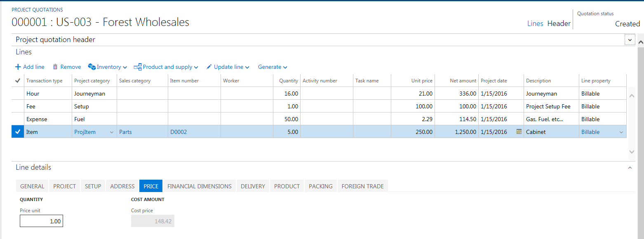Viewport: 644px width, 239px height.
Task: Open the Generate dropdown menu
Action: (x=272, y=67)
